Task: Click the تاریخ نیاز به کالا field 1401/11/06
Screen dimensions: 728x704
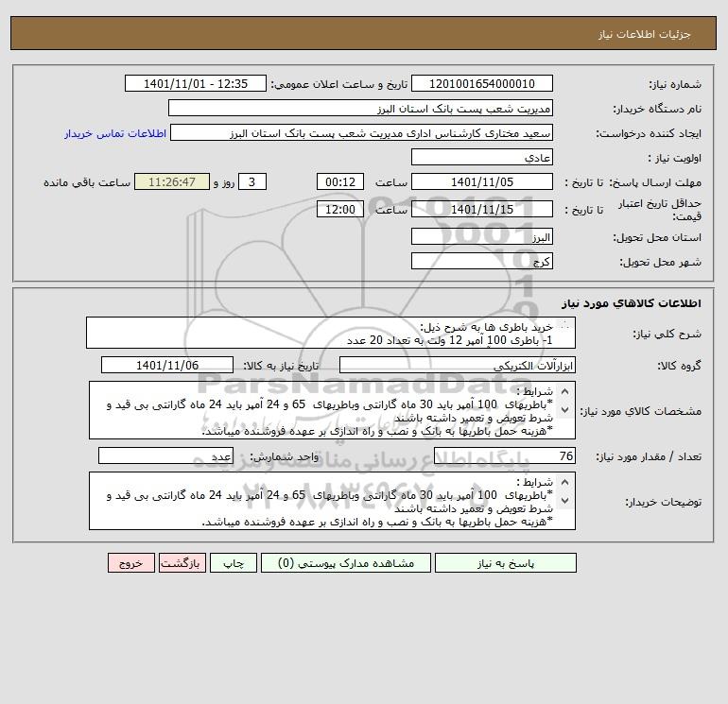Action: click(167, 365)
